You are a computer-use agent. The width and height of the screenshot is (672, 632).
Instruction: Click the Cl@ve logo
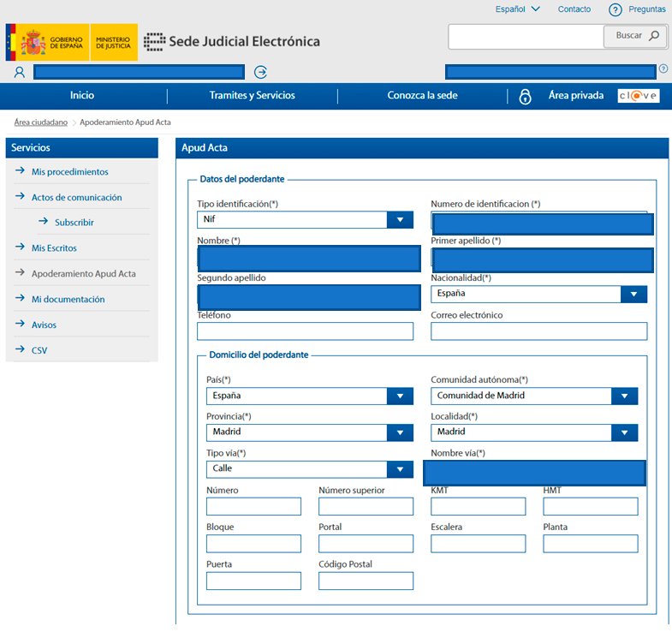pyautogui.click(x=639, y=96)
